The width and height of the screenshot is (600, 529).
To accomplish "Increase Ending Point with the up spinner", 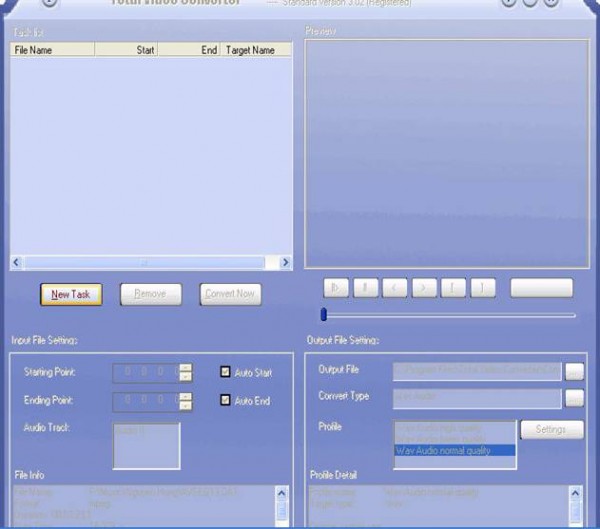I will tap(186, 396).
